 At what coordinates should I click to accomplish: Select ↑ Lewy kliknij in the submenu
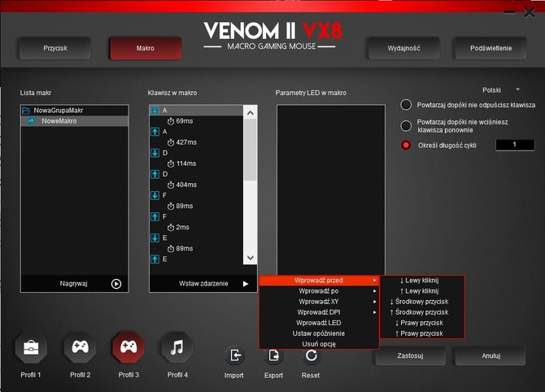point(422,291)
